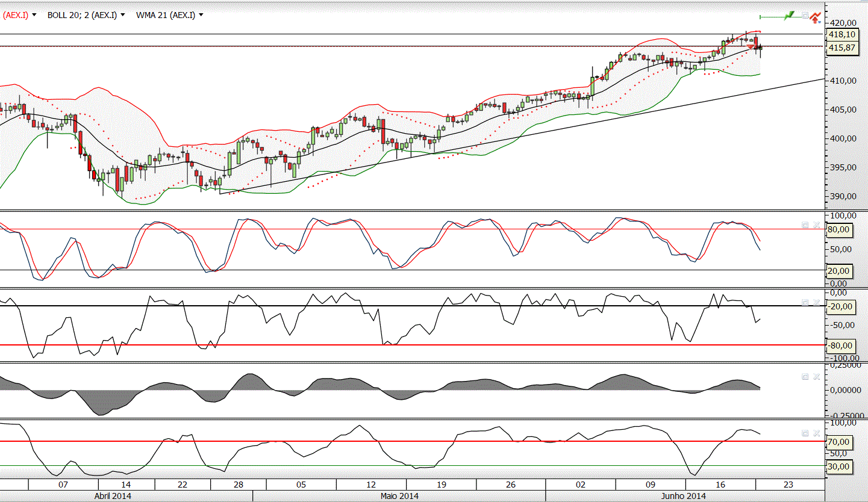Click date 26 on the time axis

point(511,485)
